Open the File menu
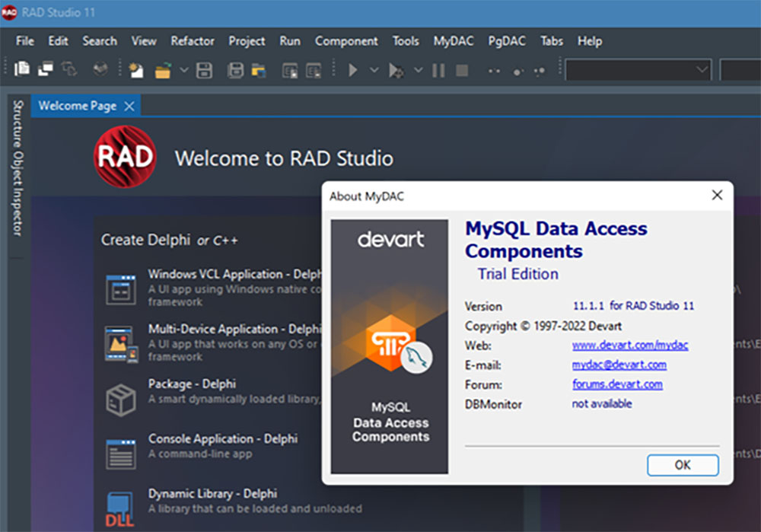This screenshot has height=532, width=761. 25,41
